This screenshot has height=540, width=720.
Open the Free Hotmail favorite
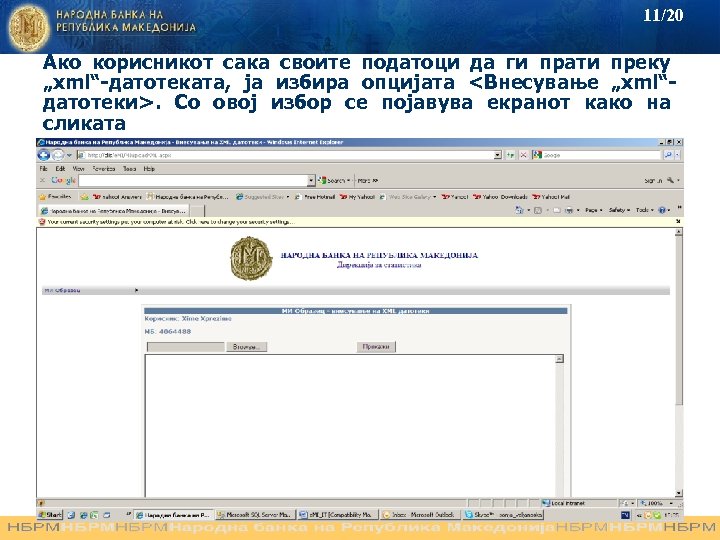315,197
